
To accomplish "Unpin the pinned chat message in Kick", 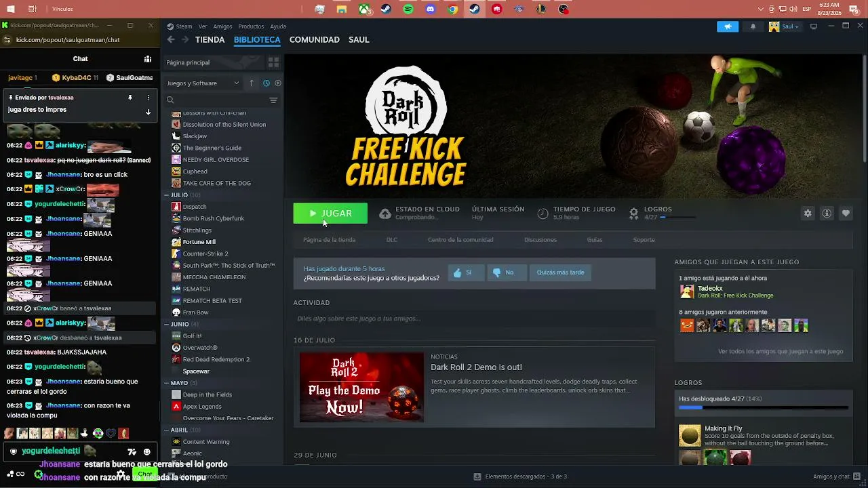I will 130,98.
